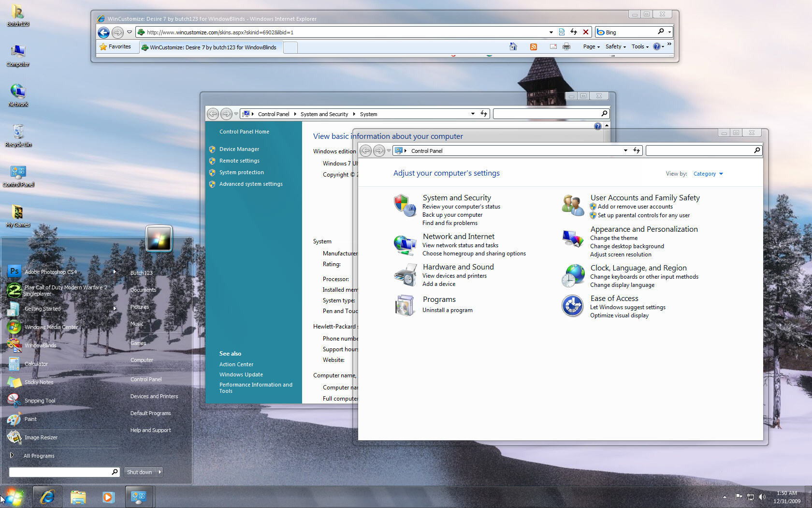The height and width of the screenshot is (508, 812).
Task: Expand the IE Safety menu dropdown
Action: [x=615, y=46]
